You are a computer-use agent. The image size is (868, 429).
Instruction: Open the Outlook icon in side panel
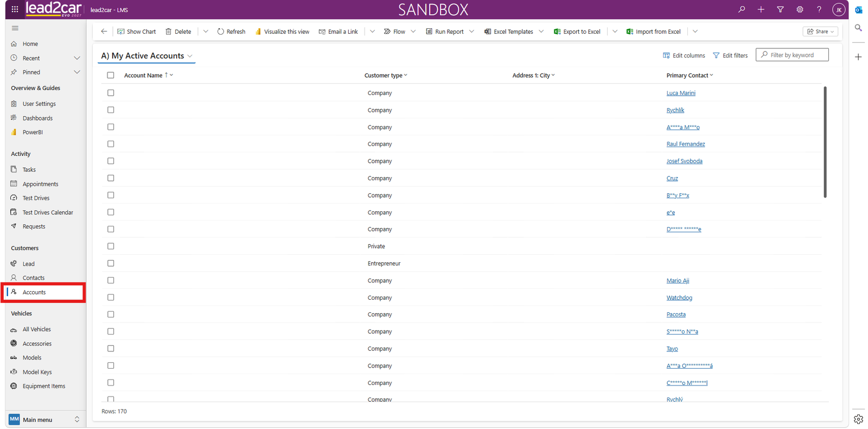coord(858,10)
